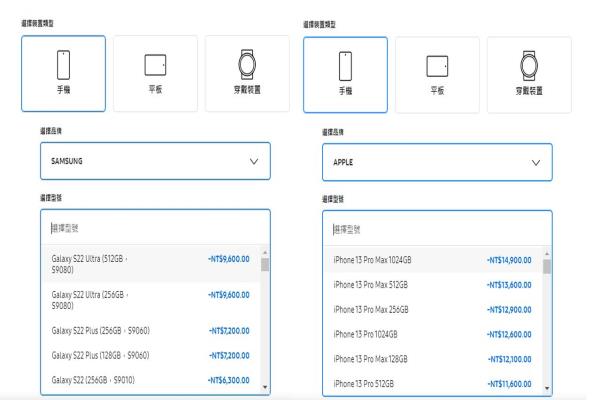Choose iPhone 13 Pro 1024GB
The height and width of the screenshot is (400, 600).
coord(433,334)
